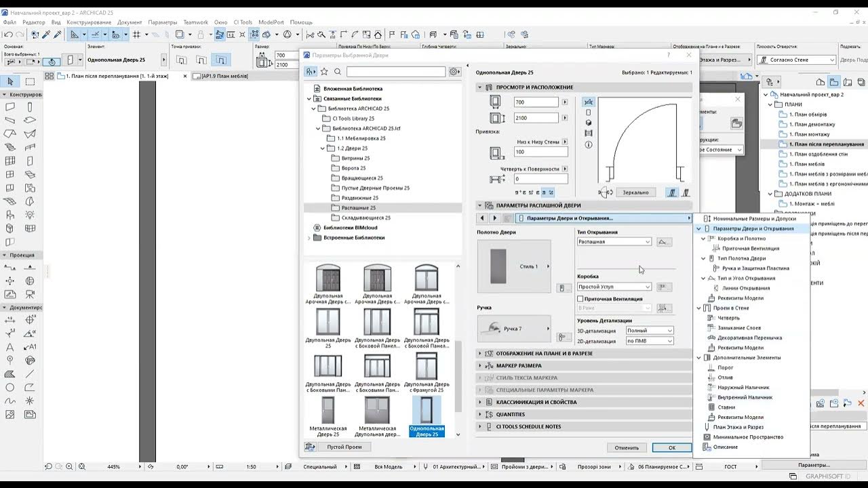Open ventilation settings icon button
The height and width of the screenshot is (488, 868).
click(x=665, y=308)
